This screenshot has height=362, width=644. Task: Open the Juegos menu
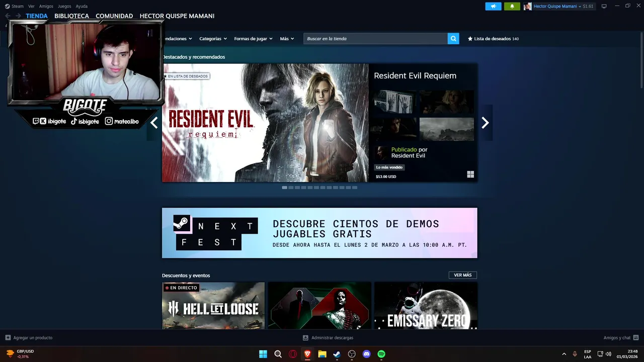[x=64, y=6]
